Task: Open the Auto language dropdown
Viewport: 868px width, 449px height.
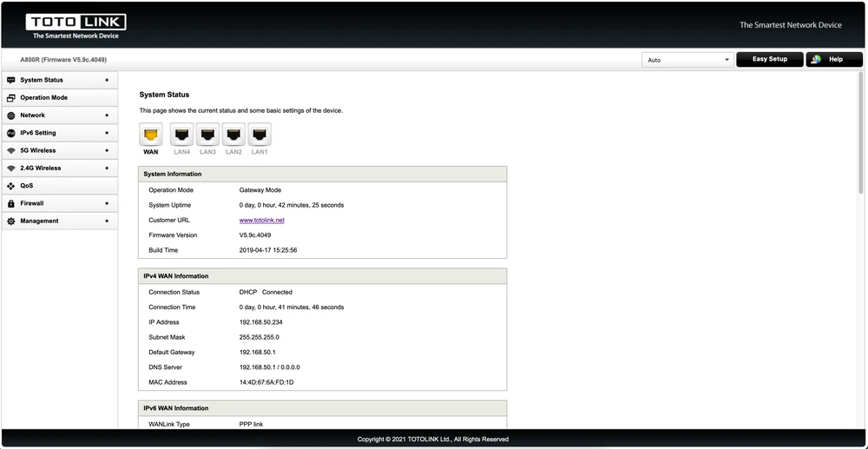Action: pos(687,60)
